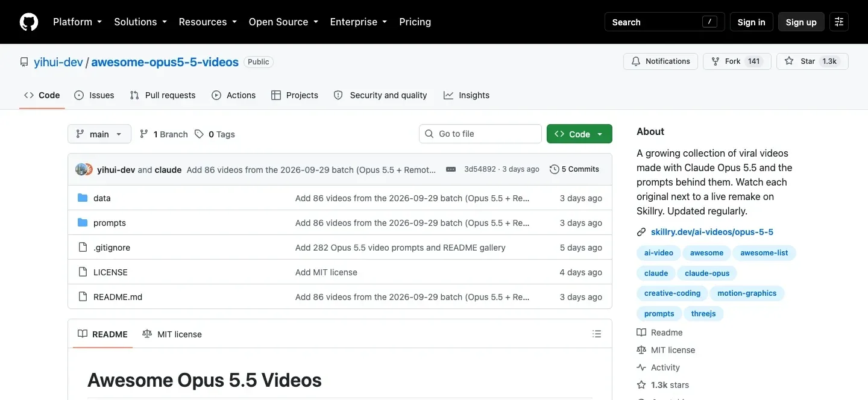
Task: Open the appearance settings icon next to Sign up
Action: [839, 22]
